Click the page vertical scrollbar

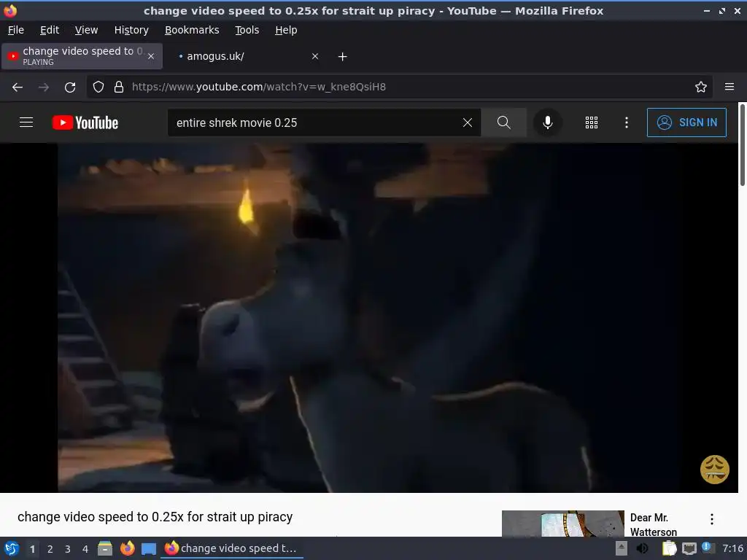click(x=742, y=145)
